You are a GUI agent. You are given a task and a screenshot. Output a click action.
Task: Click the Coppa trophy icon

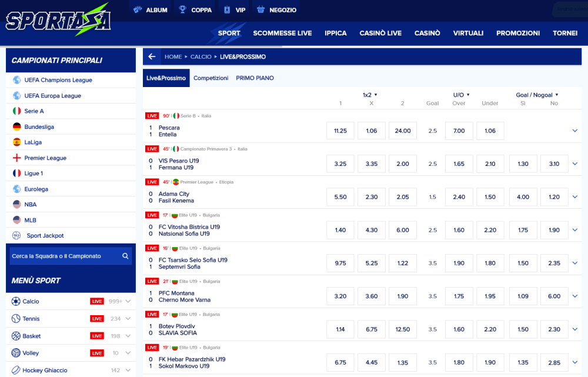coord(183,10)
